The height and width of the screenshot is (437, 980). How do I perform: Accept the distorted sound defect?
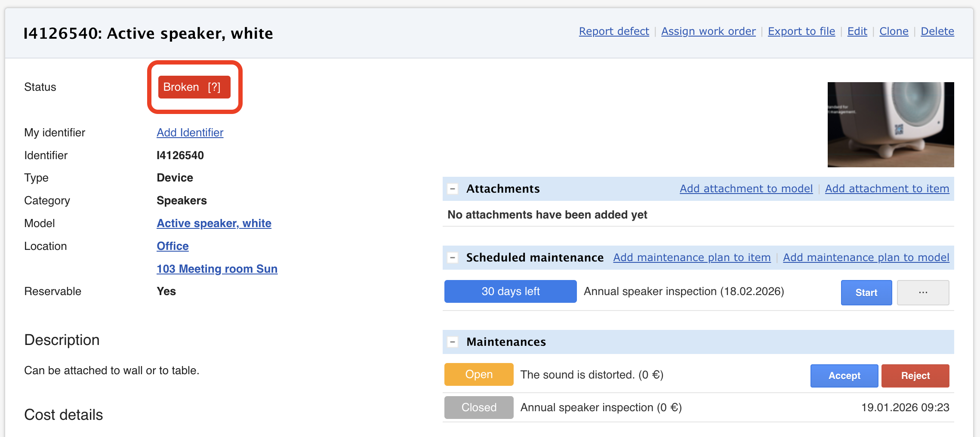pos(844,376)
